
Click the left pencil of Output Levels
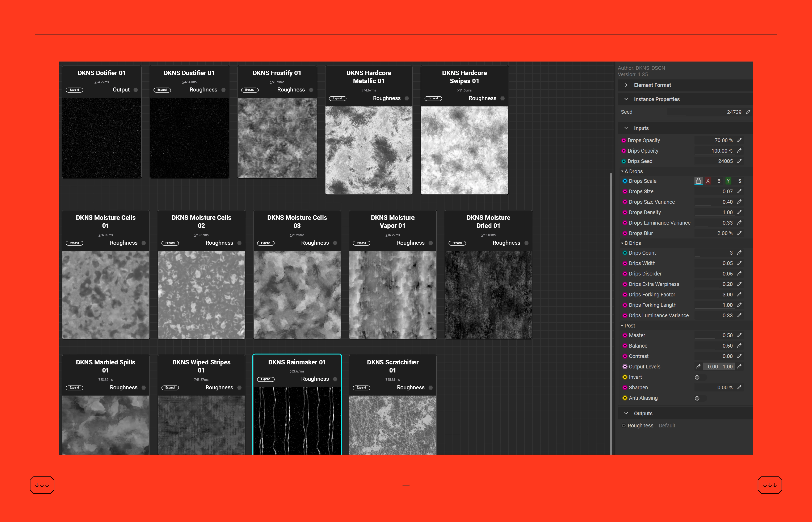pyautogui.click(x=698, y=366)
